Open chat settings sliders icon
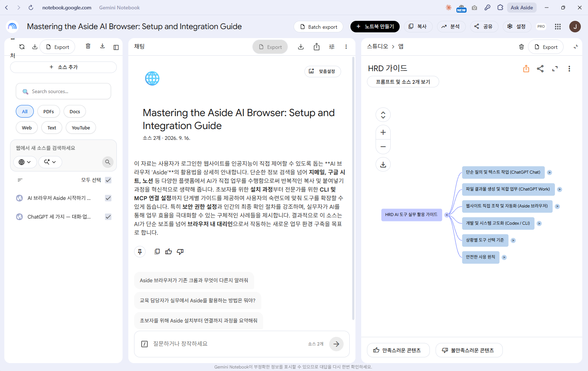 pyautogui.click(x=332, y=47)
